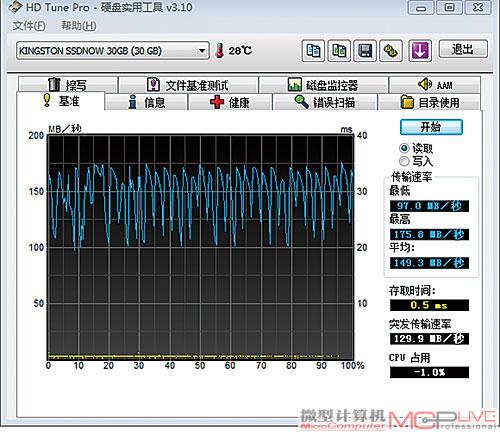Open the AAM tab with speaker icon

pos(435,85)
